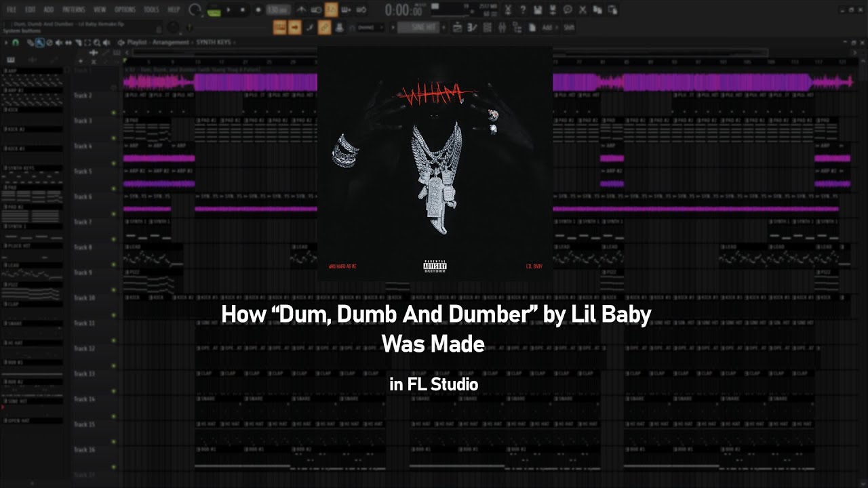Click the Track 8 header label
The image size is (868, 488).
[83, 247]
